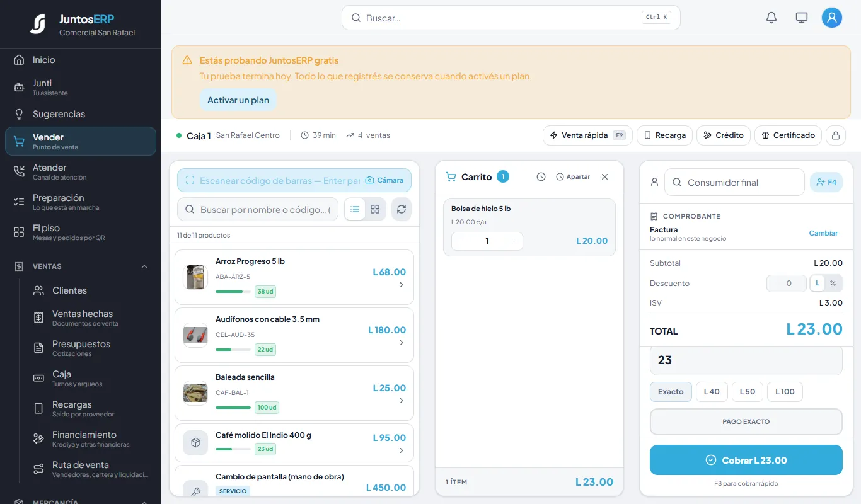
Task: Set discount type to percent
Action: pos(833,283)
